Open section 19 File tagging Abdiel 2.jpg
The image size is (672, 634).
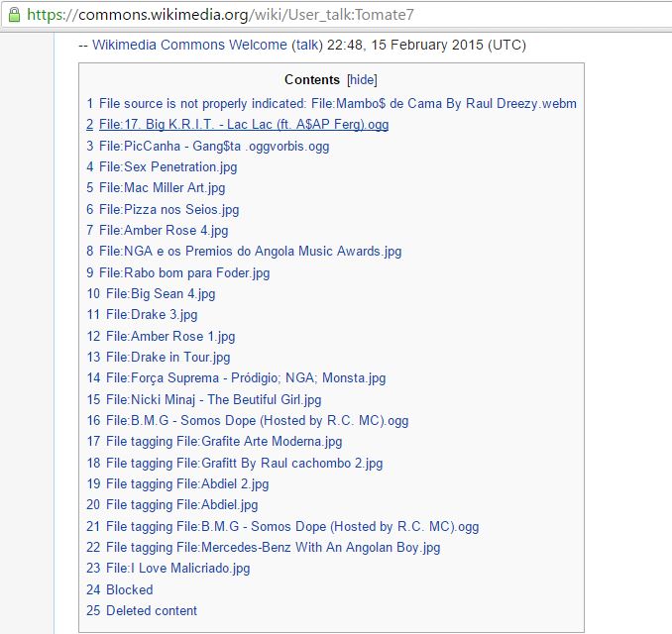(x=177, y=484)
